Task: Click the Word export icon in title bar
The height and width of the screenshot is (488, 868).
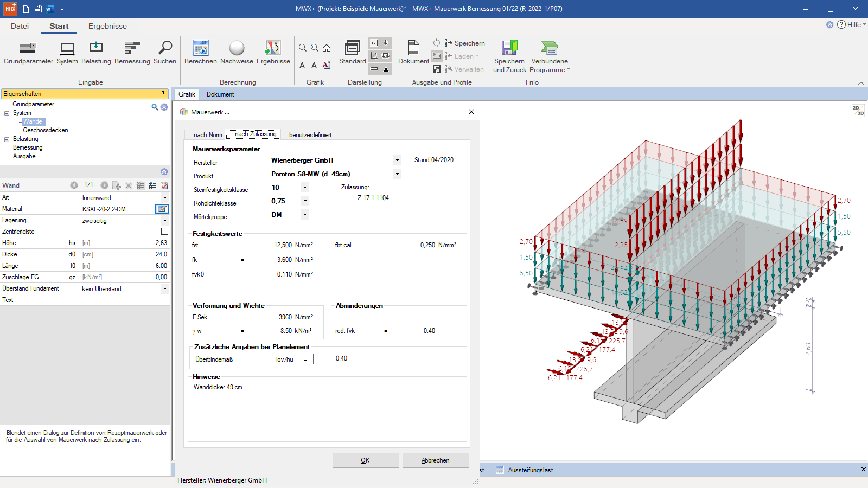Action: (x=50, y=9)
